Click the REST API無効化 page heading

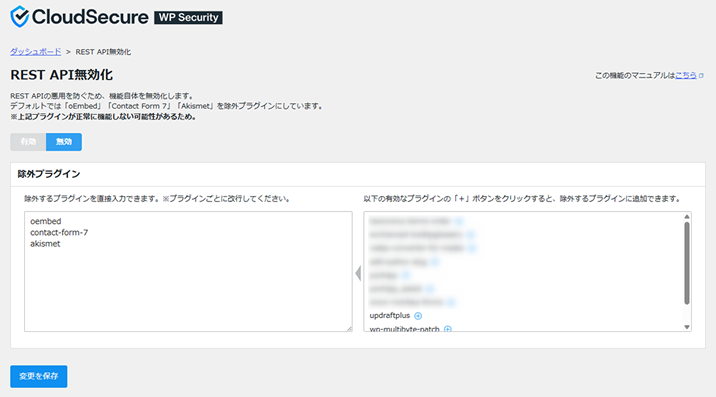coord(62,75)
